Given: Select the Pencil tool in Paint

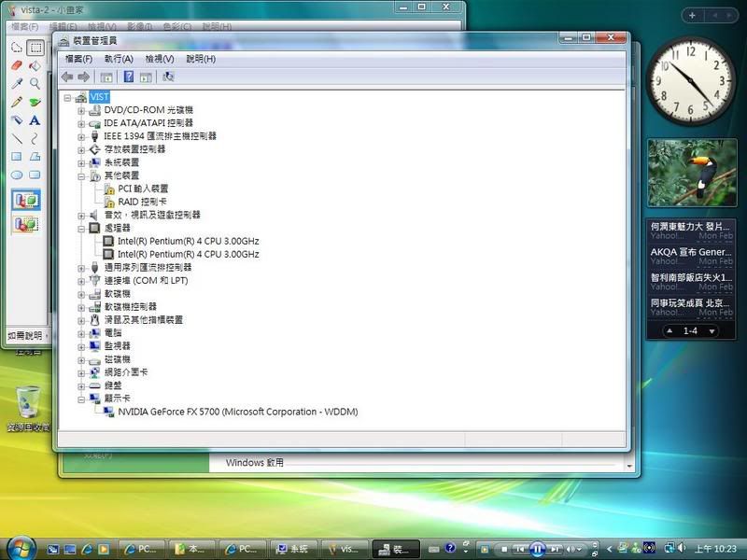Looking at the screenshot, I should coord(17,102).
